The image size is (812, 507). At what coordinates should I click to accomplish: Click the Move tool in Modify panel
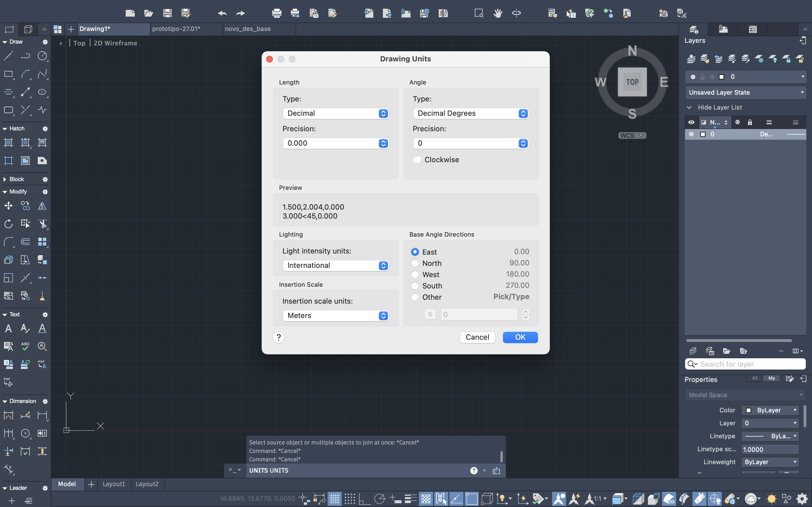coord(8,206)
